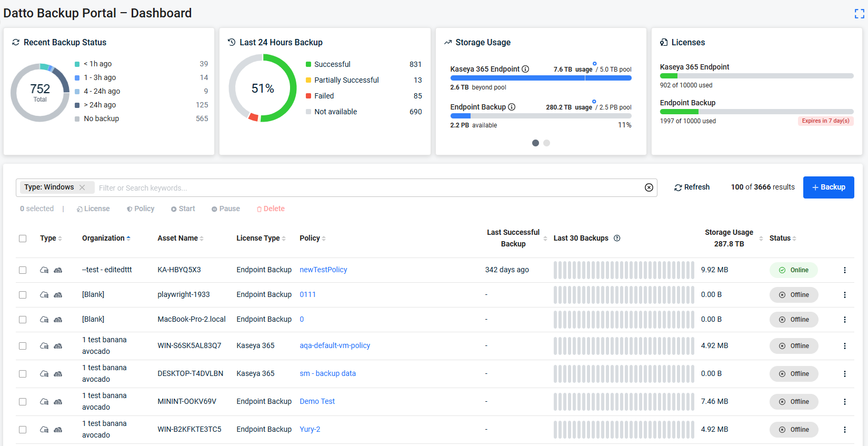Screen dimensions: 868x446
Task: Select the KA-HBYQ5X3 row checkbox
Action: pyautogui.click(x=23, y=270)
